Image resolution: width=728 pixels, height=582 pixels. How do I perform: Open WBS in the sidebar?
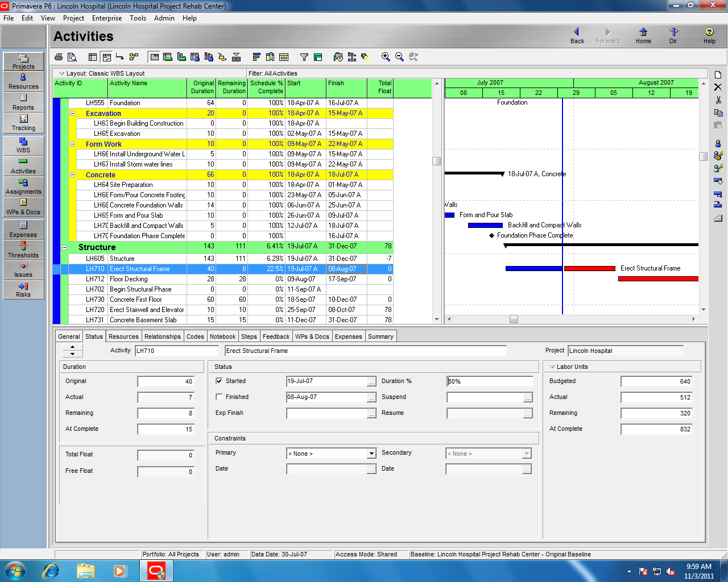[23, 145]
